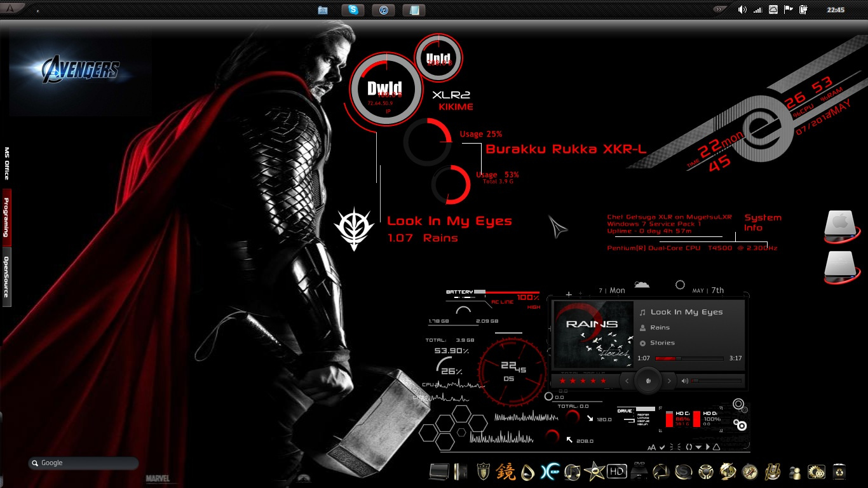868x488 pixels.
Task: Click the orange kanji dock icon
Action: (506, 471)
